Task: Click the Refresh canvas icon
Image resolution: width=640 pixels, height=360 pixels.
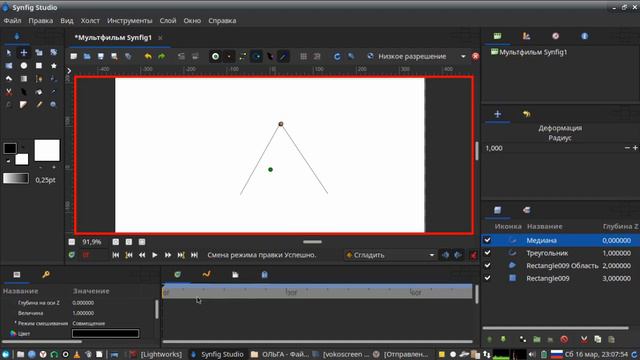Action: point(337,56)
